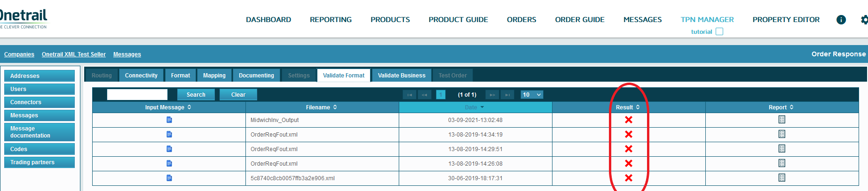Open report icon dated 13-08-2019-14:29:51
This screenshot has width=868, height=191.
click(781, 149)
